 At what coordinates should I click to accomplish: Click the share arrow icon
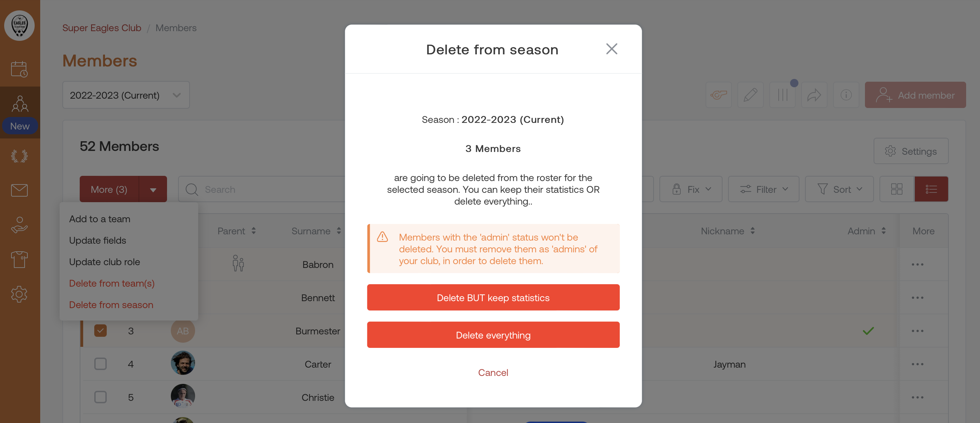tap(814, 95)
